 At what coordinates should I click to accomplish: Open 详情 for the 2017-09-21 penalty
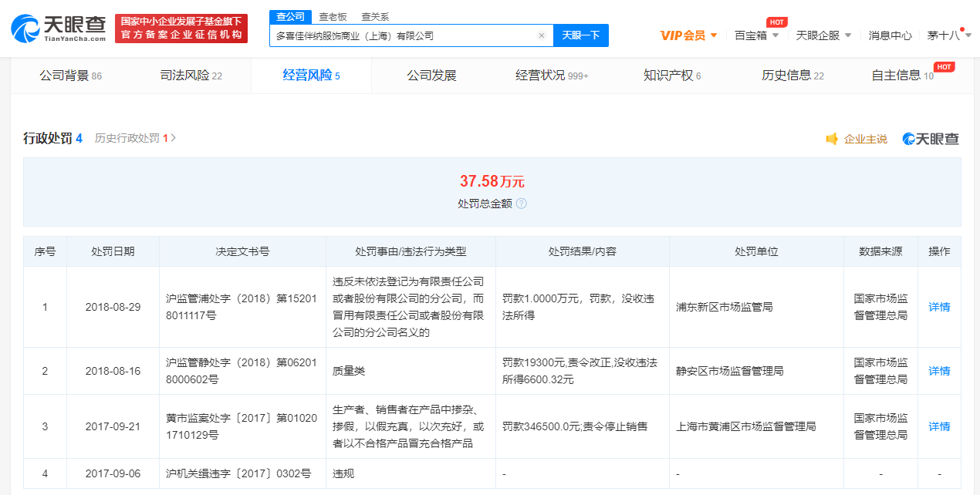coord(939,426)
